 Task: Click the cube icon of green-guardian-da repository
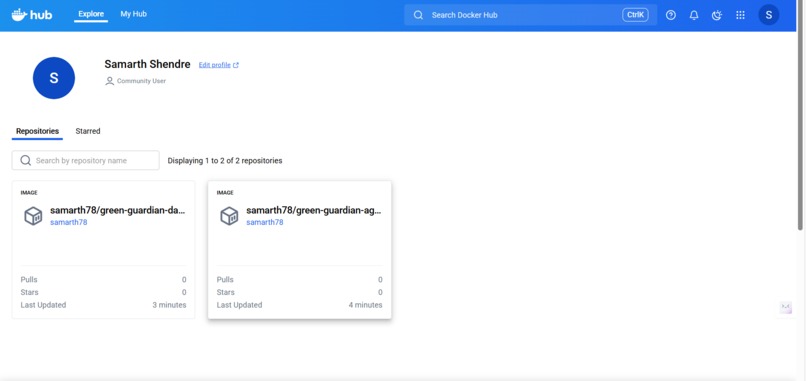[x=33, y=216]
